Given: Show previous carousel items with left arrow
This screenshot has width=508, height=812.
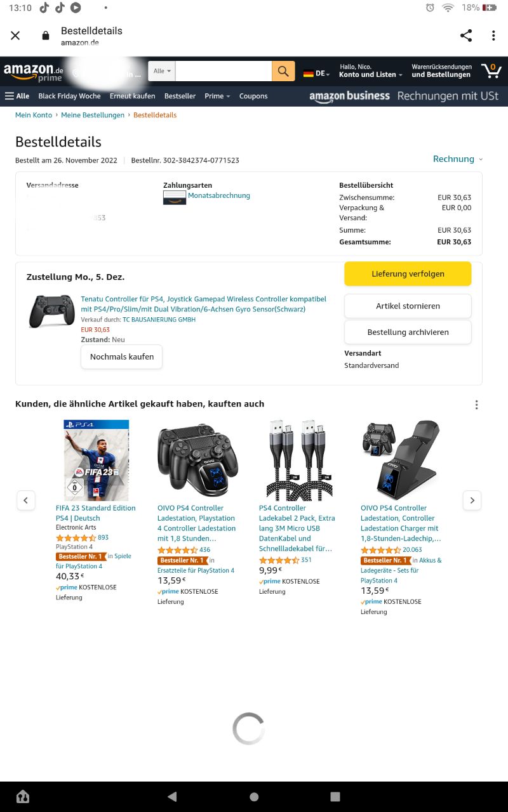Looking at the screenshot, I should [25, 501].
